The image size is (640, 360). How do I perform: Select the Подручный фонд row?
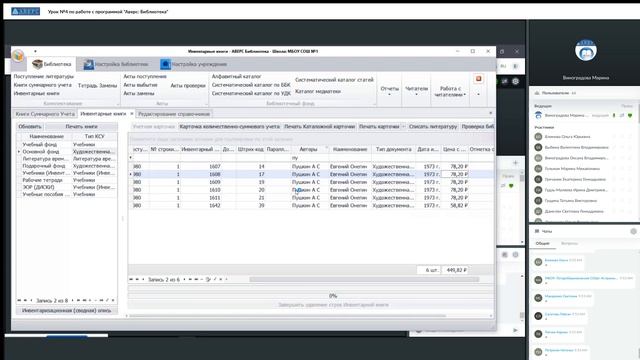[x=67, y=166]
